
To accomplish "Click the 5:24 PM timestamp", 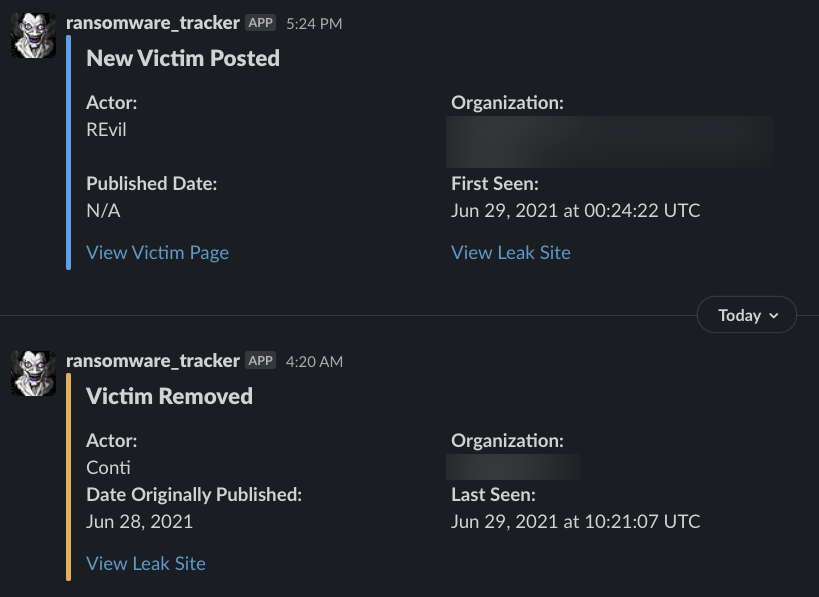I will pyautogui.click(x=314, y=24).
